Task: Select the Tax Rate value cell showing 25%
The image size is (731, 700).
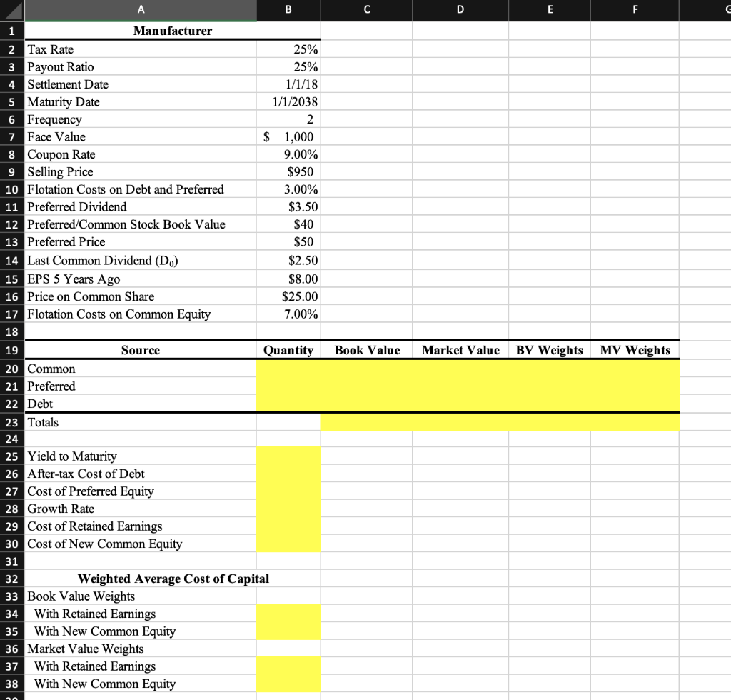Action: (288, 49)
